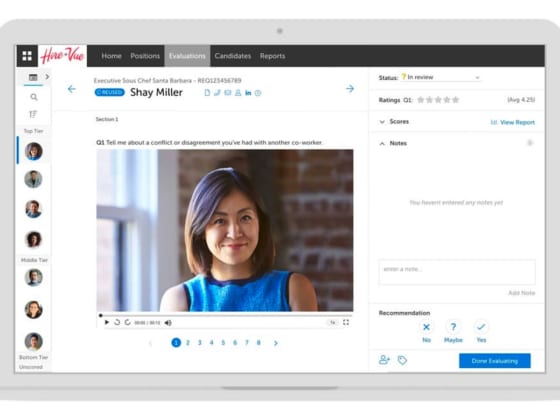Click the email envelope icon
560x420 pixels.
228,93
